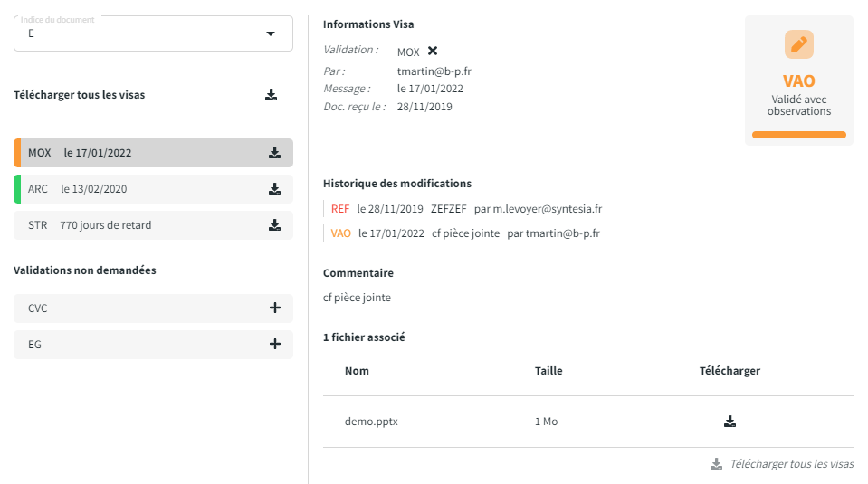This screenshot has height=484, width=868.
Task: Select the STR 770 jours de retard row
Action: pyautogui.click(x=136, y=225)
